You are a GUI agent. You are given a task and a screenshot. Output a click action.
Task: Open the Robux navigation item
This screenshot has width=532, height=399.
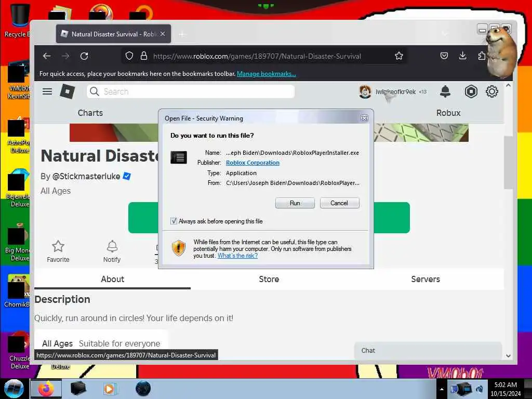click(x=448, y=113)
